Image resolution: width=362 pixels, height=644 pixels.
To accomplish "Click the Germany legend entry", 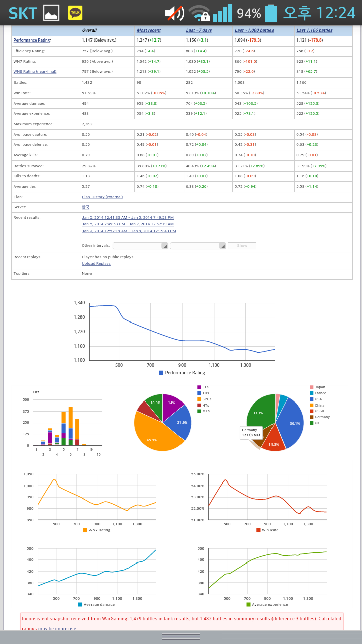I will [322, 417].
